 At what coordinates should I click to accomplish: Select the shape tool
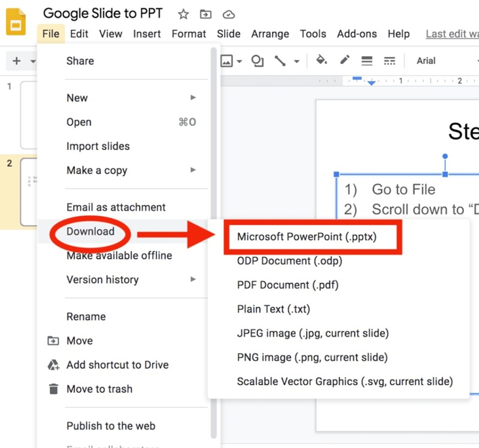[x=257, y=60]
